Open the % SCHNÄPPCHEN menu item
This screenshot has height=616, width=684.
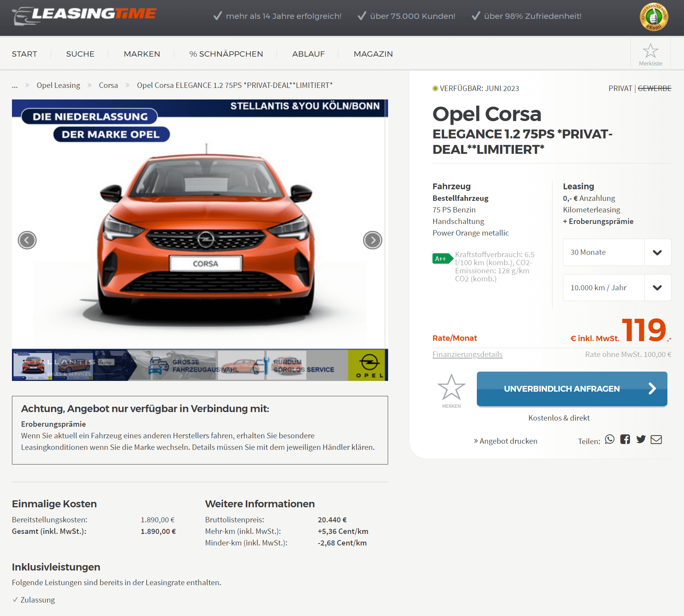226,54
